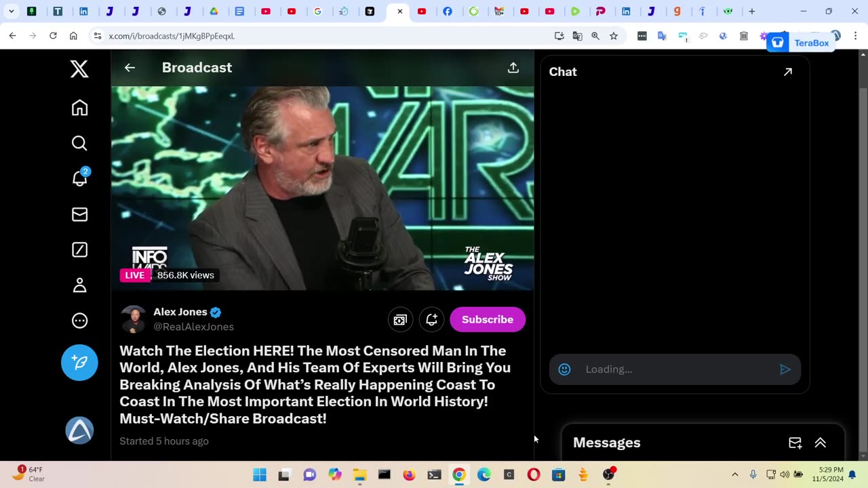
Task: Open the tab search dropdown arrow
Action: coord(11,12)
